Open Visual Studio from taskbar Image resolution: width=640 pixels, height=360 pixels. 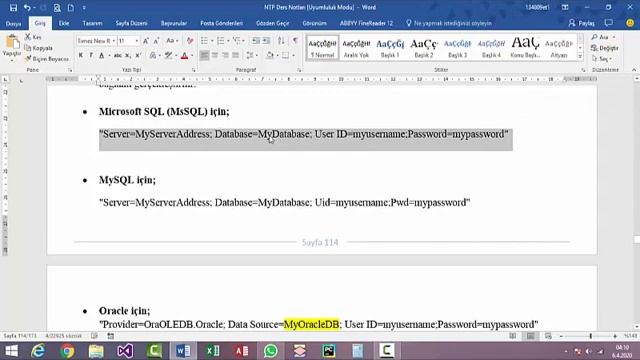(x=125, y=351)
